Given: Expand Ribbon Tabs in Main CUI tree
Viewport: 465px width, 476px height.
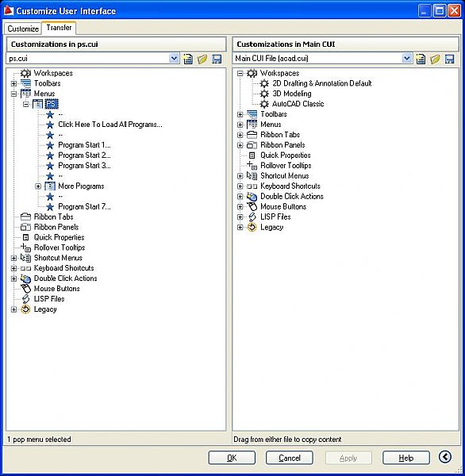Looking at the screenshot, I should pyautogui.click(x=240, y=135).
